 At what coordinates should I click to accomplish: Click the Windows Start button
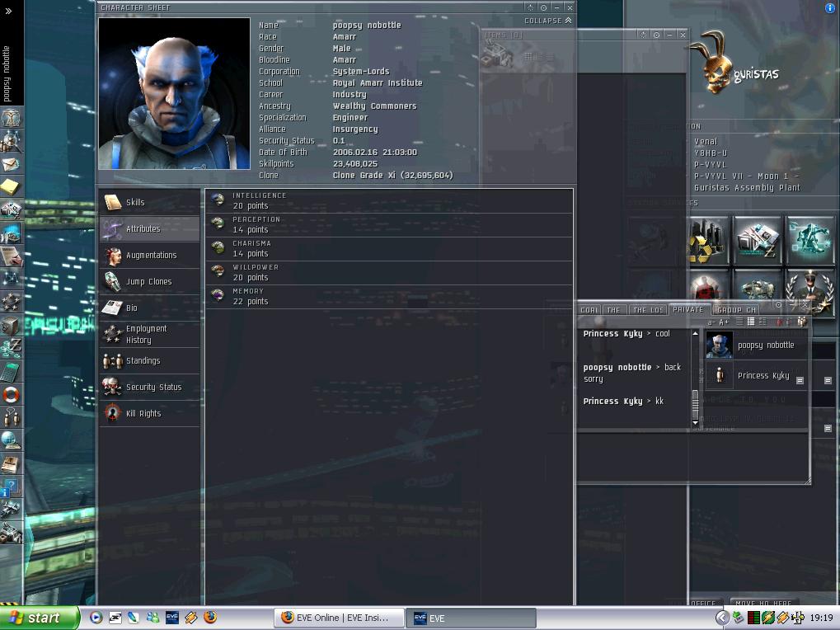(39, 618)
